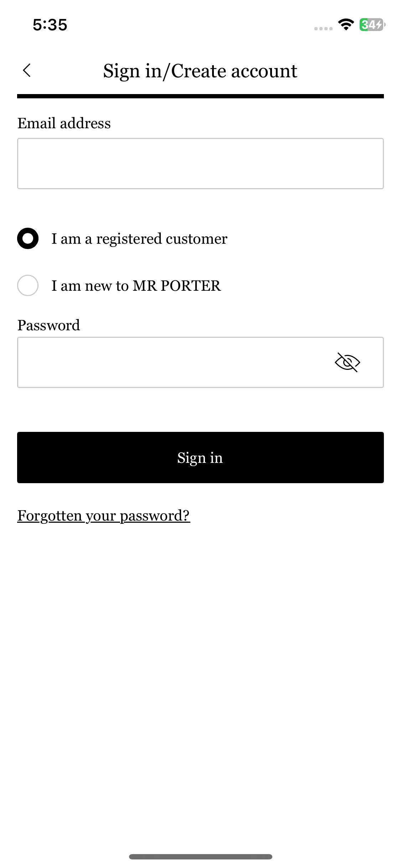Open the 'Forgotten your password?' link
The width and height of the screenshot is (401, 868).
(104, 516)
